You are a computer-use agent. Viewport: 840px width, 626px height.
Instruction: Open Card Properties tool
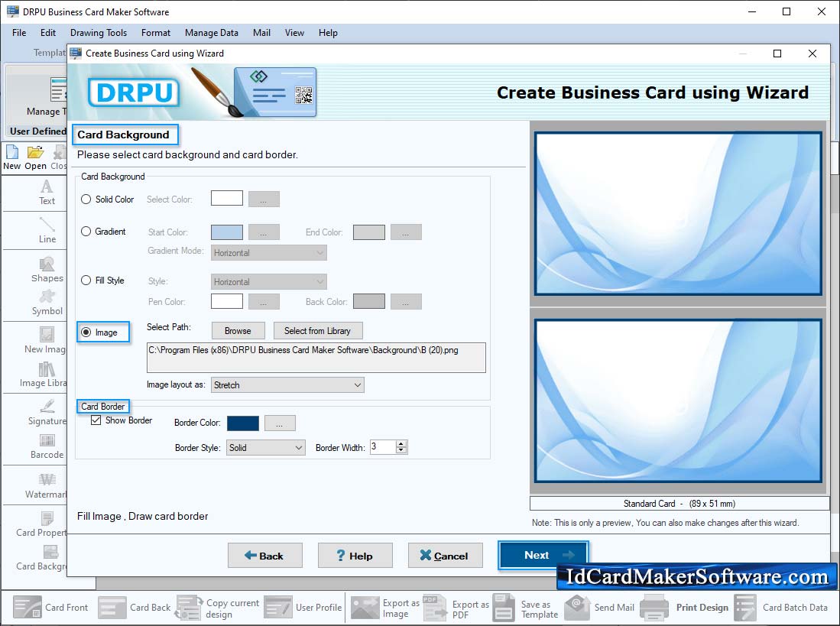(x=41, y=524)
